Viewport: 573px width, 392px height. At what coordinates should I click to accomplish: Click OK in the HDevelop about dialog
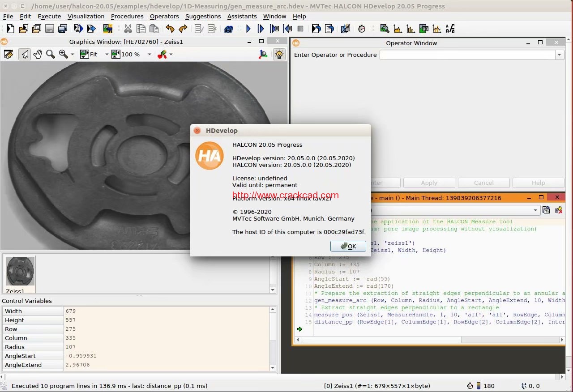pos(348,246)
